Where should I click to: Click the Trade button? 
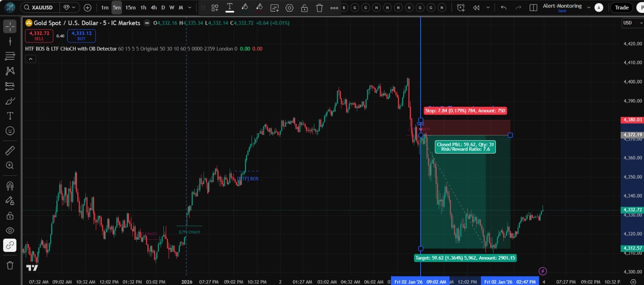(621, 7)
